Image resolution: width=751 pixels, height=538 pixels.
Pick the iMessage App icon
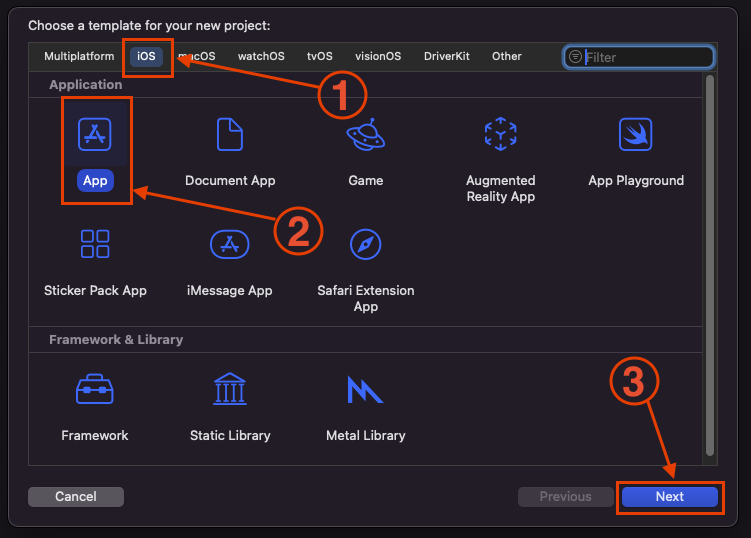[x=230, y=244]
